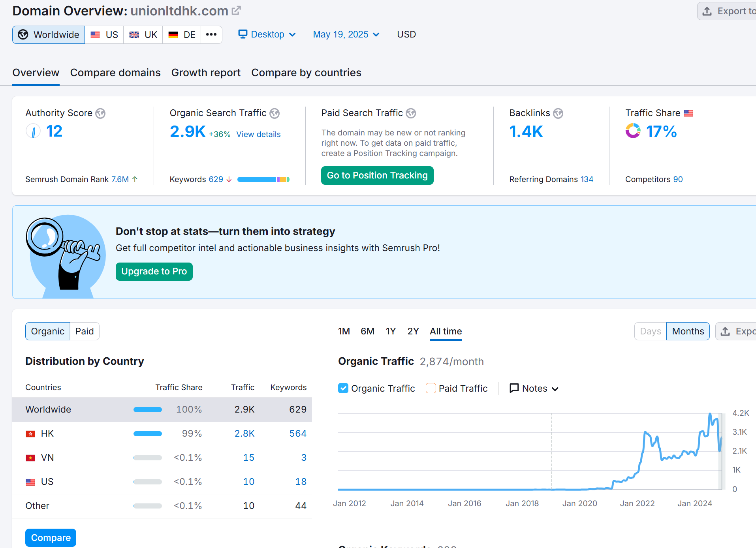Select the 2Y time range
Viewport: 756px width, 548px height.
[x=413, y=331]
